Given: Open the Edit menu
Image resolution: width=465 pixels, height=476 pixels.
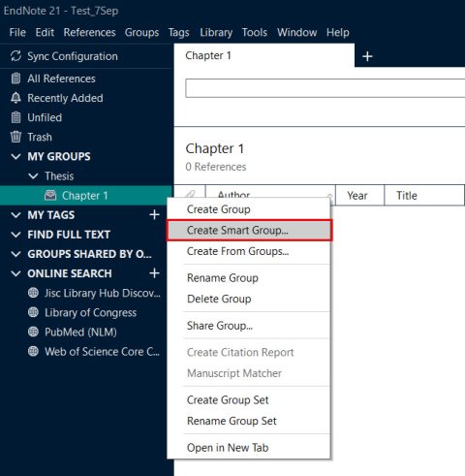Looking at the screenshot, I should pyautogui.click(x=45, y=32).
